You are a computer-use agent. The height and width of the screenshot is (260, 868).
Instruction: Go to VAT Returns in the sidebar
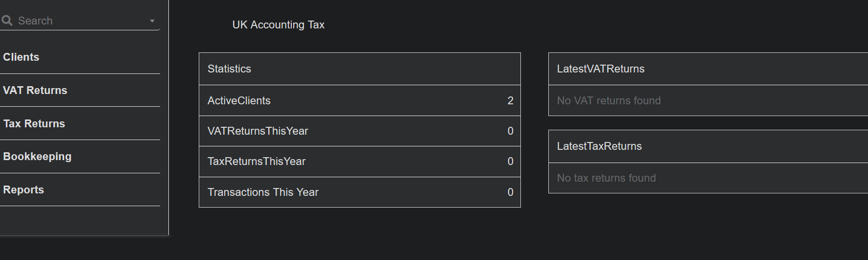(x=35, y=91)
